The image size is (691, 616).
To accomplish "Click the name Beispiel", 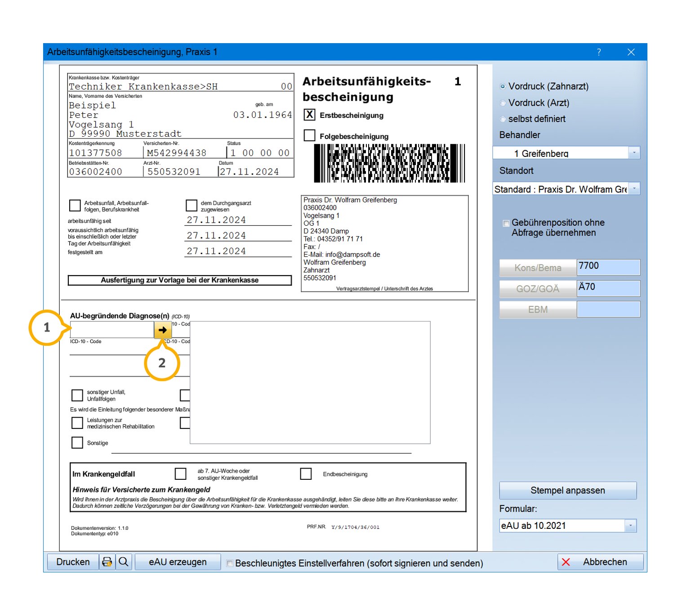I will click(x=92, y=106).
